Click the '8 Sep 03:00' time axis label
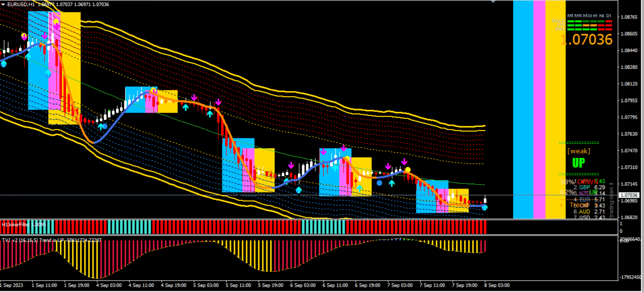644x292 pixels. point(497,285)
